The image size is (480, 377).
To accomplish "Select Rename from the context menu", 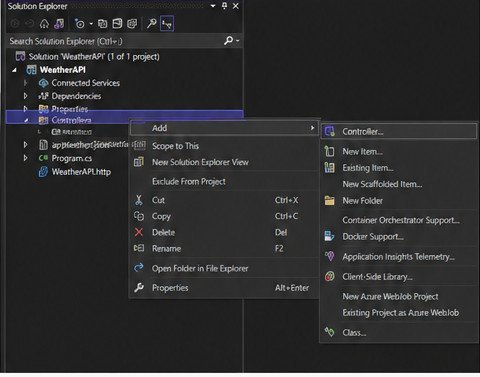I will 224,249.
